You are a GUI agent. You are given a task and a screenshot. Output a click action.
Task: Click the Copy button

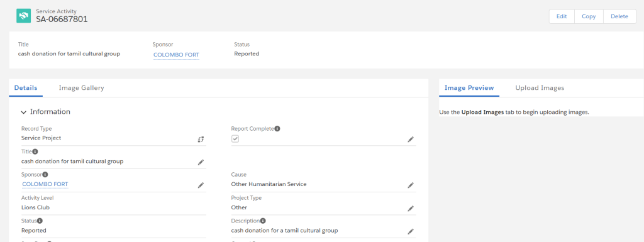tap(589, 16)
